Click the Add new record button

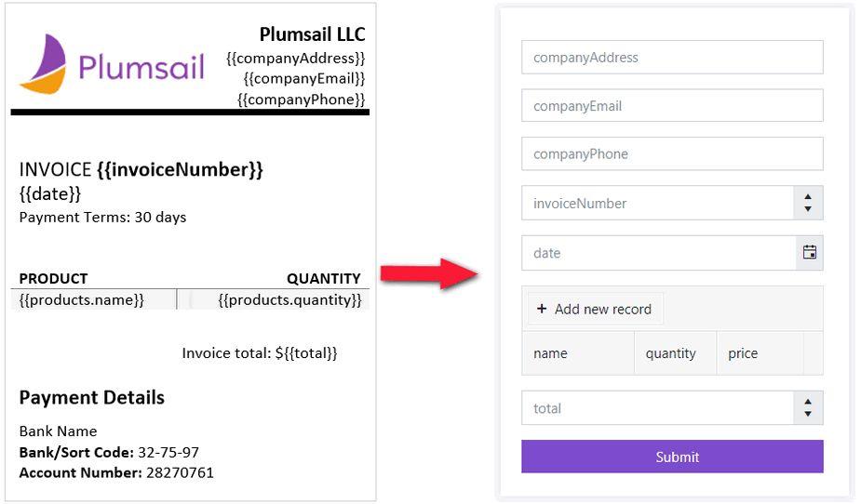(x=595, y=310)
